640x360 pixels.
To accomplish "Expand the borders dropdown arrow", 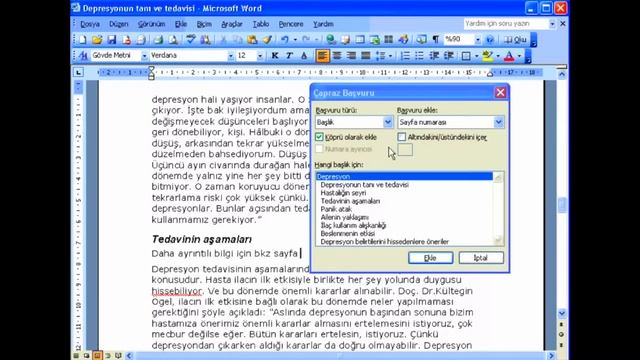I will [x=476, y=56].
